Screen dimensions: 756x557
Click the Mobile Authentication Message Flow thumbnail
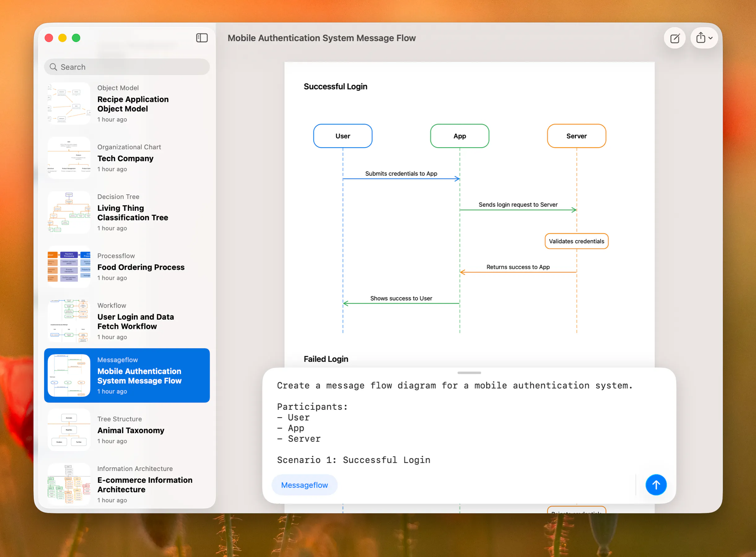click(69, 375)
